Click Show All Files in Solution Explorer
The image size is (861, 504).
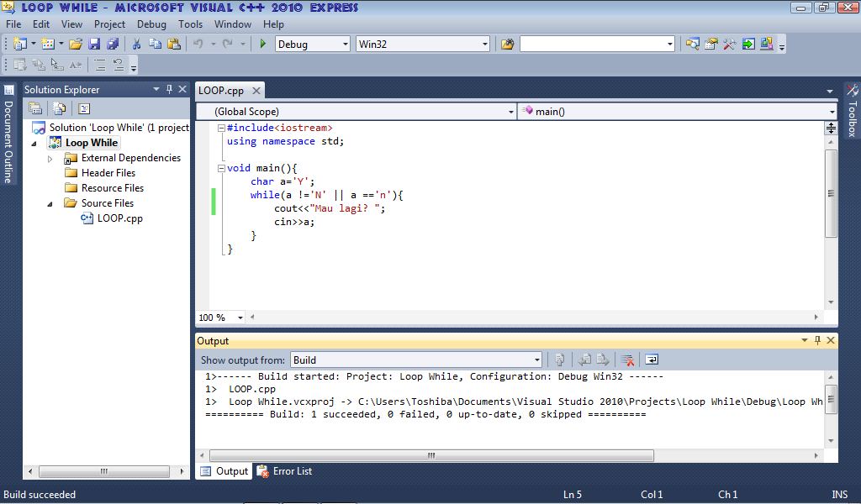click(60, 108)
